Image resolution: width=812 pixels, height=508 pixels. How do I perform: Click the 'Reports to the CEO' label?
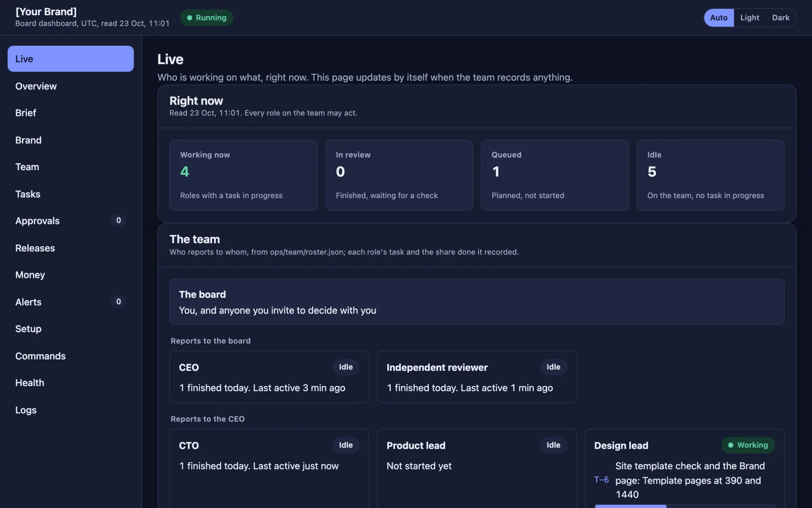point(208,419)
